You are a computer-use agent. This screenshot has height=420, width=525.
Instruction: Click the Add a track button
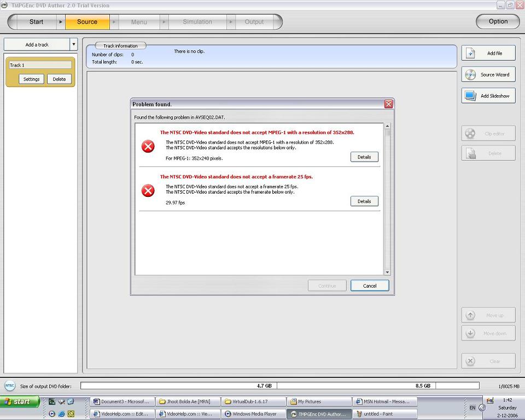[x=37, y=44]
